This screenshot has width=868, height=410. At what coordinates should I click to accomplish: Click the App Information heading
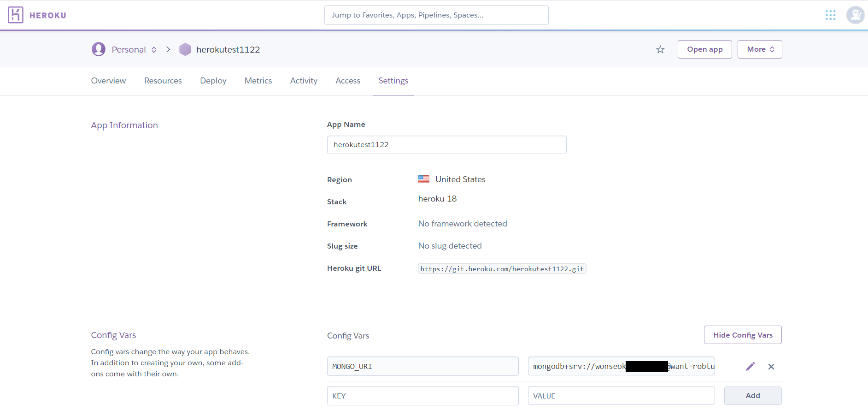[124, 125]
